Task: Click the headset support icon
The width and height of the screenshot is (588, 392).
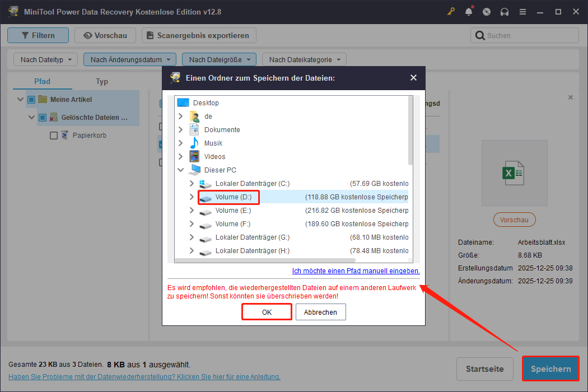Action: click(x=505, y=11)
